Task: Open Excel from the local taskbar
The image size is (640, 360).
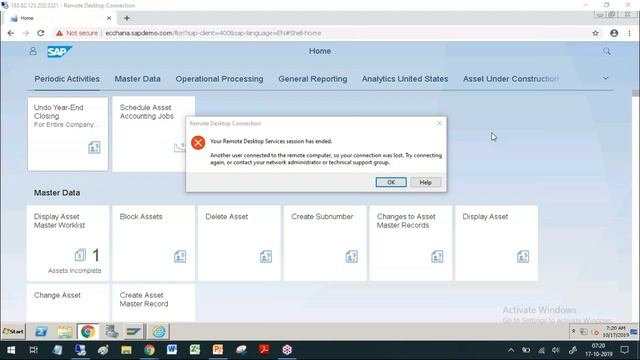Action: [x=195, y=350]
